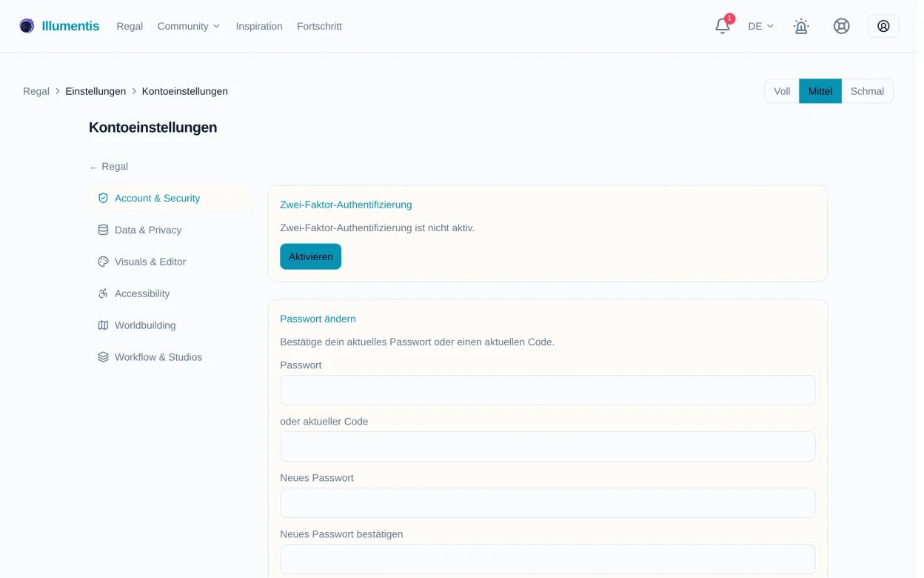
Task: Open the notifications bell
Action: (722, 26)
